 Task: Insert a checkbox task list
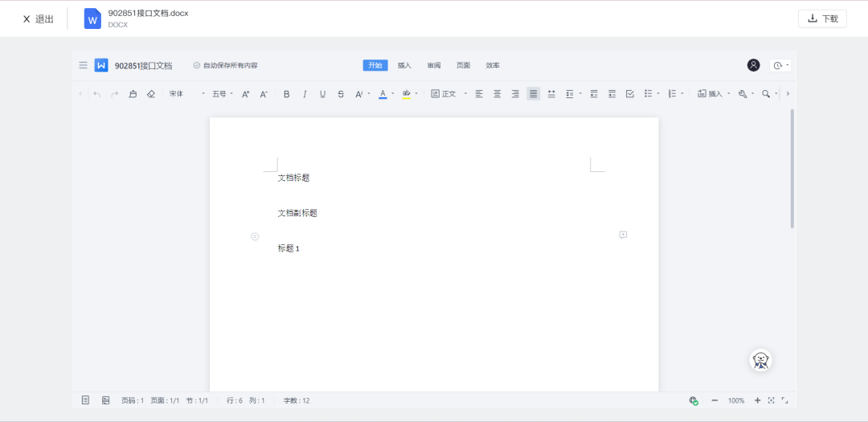point(630,94)
